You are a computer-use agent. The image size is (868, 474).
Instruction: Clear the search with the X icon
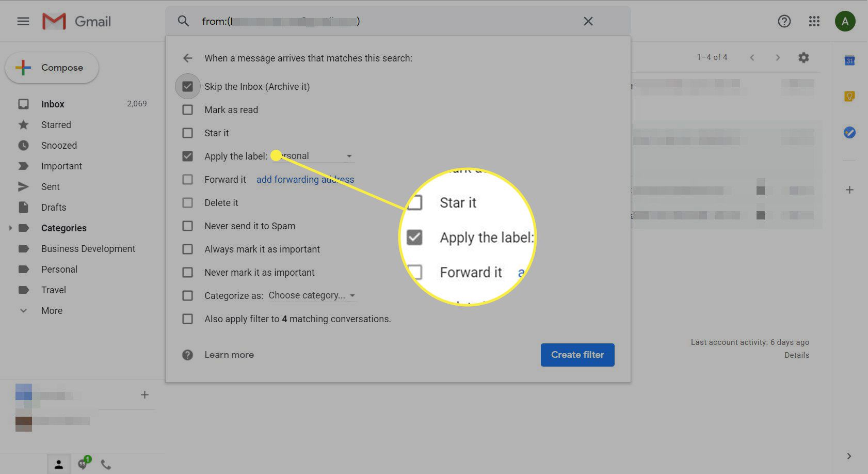tap(588, 21)
